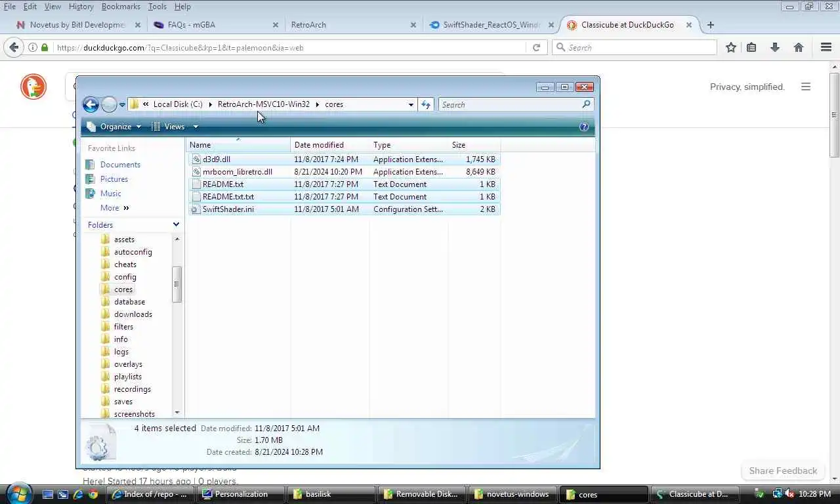Select the README.txt file
Viewport: 840px width, 504px height.
point(344,184)
